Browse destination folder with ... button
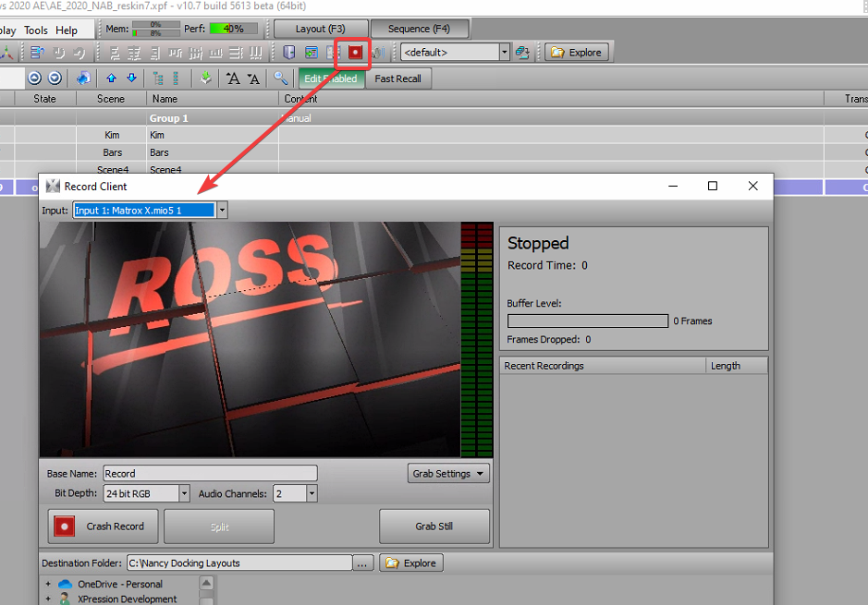The height and width of the screenshot is (605, 868). coord(362,563)
